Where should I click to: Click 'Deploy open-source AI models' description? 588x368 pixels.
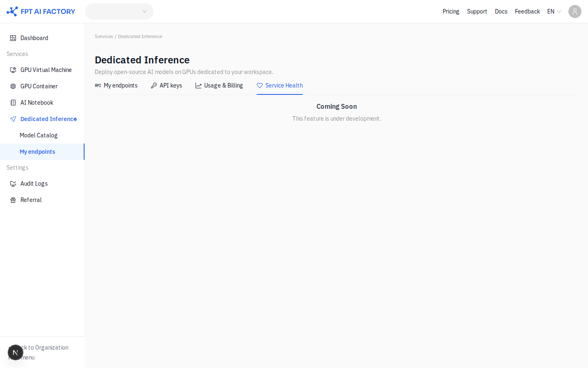tap(184, 72)
